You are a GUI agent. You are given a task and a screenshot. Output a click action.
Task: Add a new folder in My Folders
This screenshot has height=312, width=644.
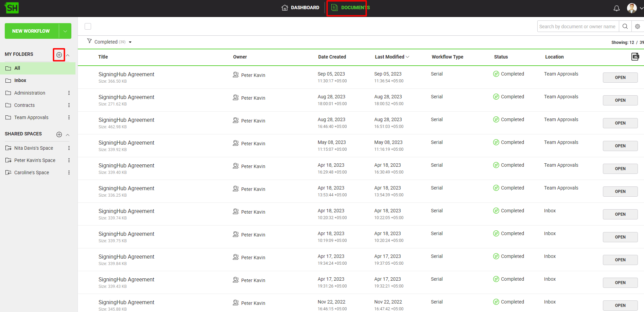coord(59,55)
